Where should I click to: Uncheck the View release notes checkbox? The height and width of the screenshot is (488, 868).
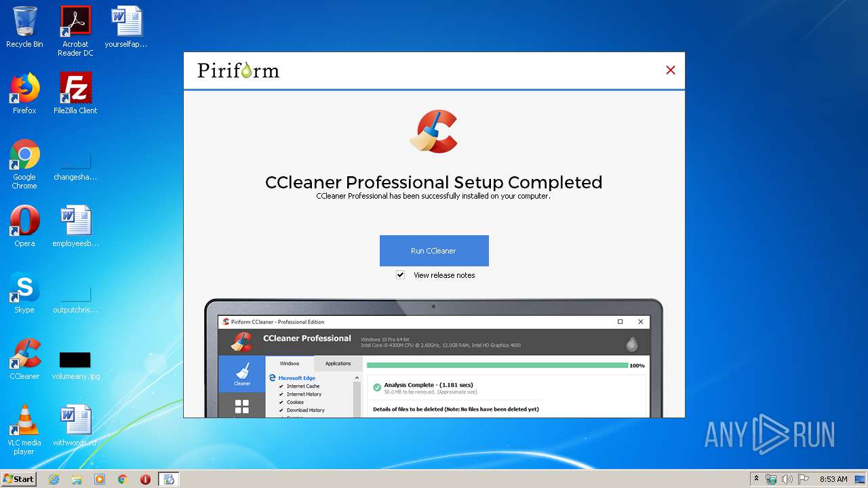click(x=400, y=275)
